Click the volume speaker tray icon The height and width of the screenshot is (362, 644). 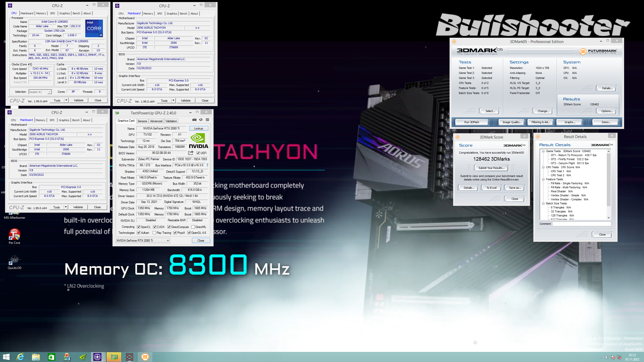tap(607, 357)
